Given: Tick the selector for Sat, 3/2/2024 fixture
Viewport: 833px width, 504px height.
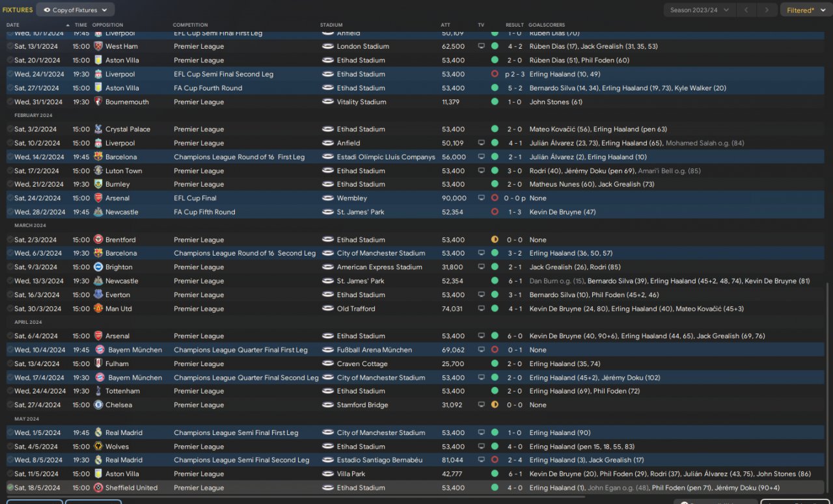Looking at the screenshot, I should [10, 129].
